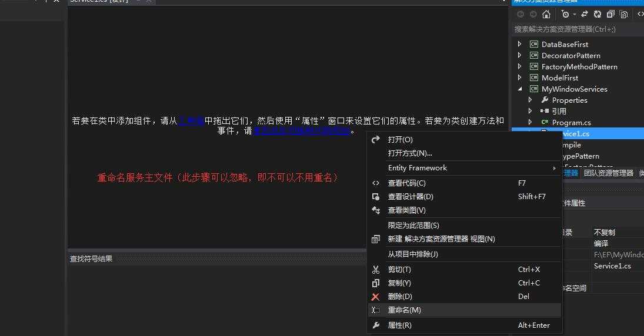Image resolution: width=644 pixels, height=336 pixels.
Task: Expand the 引用 references node
Action: 530,111
